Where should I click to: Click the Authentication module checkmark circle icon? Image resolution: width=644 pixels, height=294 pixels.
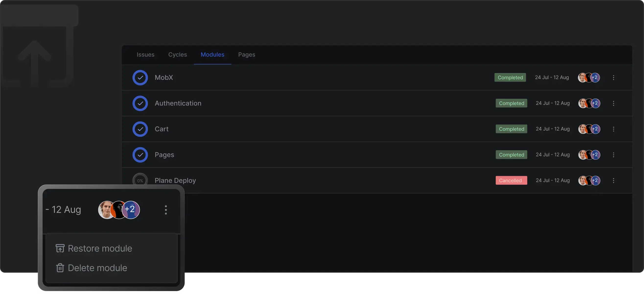(140, 103)
